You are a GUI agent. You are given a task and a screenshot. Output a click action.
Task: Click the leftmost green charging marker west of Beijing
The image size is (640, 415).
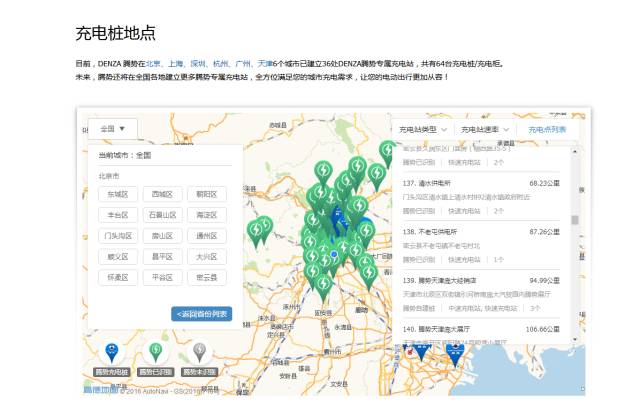(255, 234)
